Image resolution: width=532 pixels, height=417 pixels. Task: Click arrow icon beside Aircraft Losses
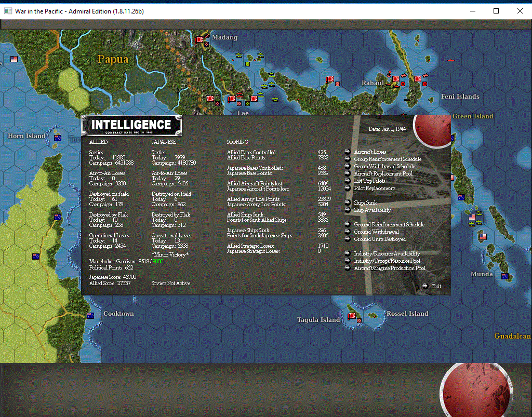(x=348, y=152)
